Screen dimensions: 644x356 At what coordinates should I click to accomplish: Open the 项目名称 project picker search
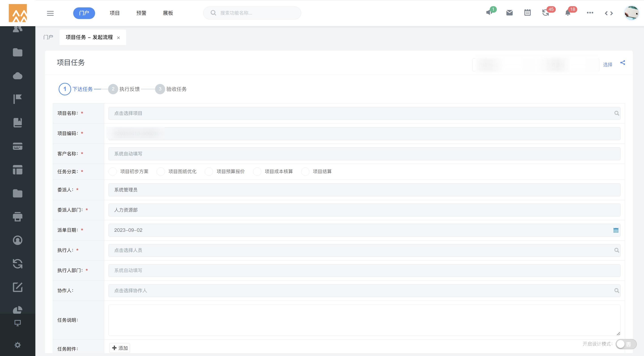coord(616,113)
